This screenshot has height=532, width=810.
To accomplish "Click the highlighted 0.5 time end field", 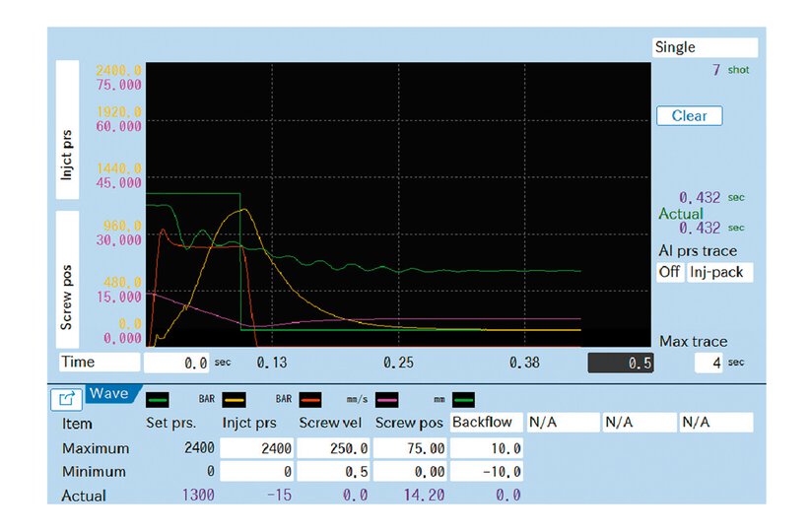I will tap(621, 363).
